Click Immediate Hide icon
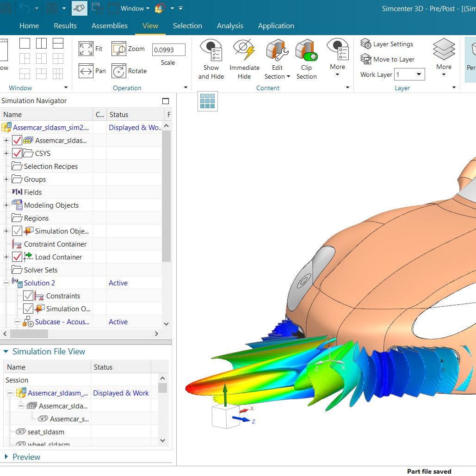The image size is (476, 476). 244,49
